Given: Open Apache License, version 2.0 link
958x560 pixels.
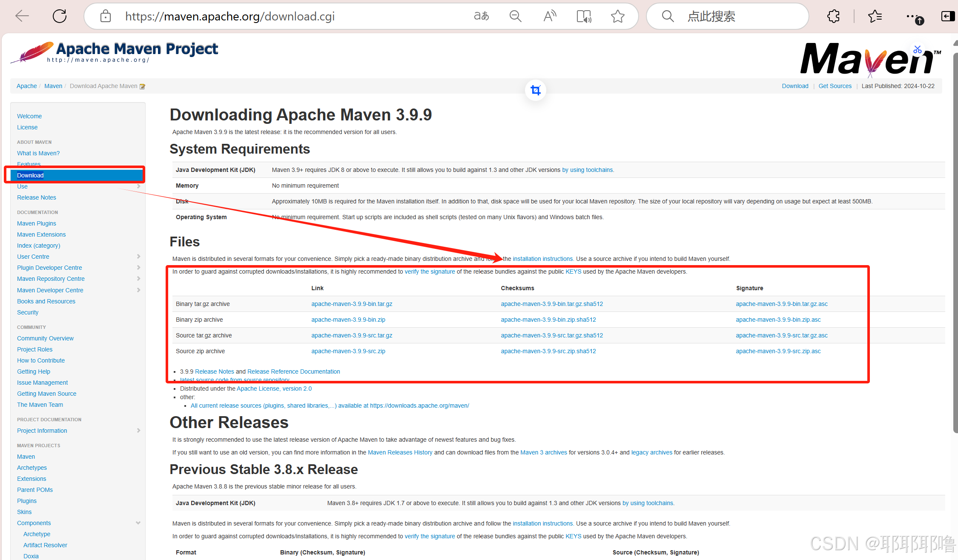Looking at the screenshot, I should [x=274, y=389].
